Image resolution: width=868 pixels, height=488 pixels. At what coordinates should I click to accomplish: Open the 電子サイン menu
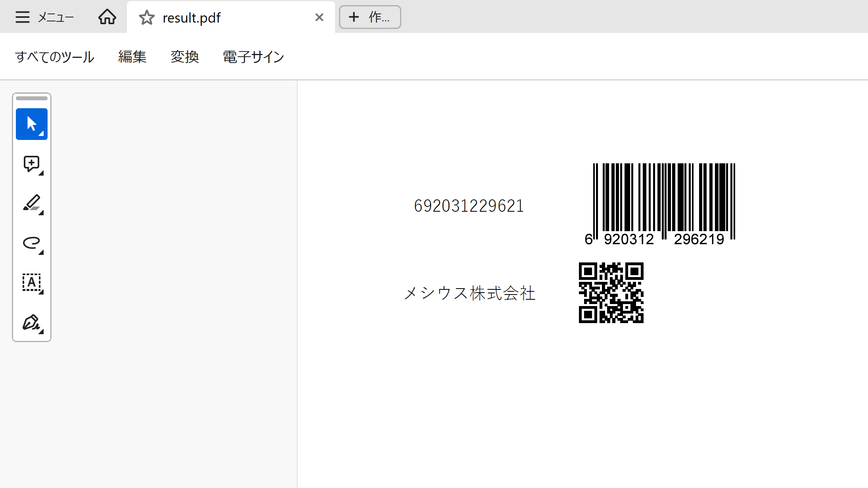coord(253,57)
